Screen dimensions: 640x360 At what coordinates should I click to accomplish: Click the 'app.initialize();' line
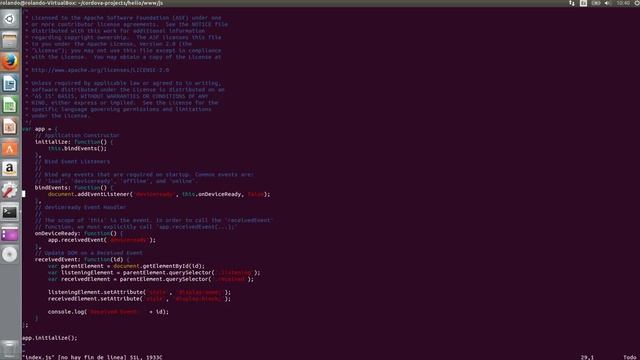pyautogui.click(x=50, y=338)
